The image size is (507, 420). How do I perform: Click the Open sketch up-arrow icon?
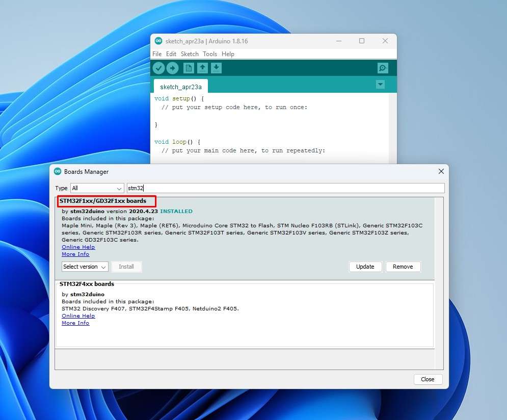202,68
